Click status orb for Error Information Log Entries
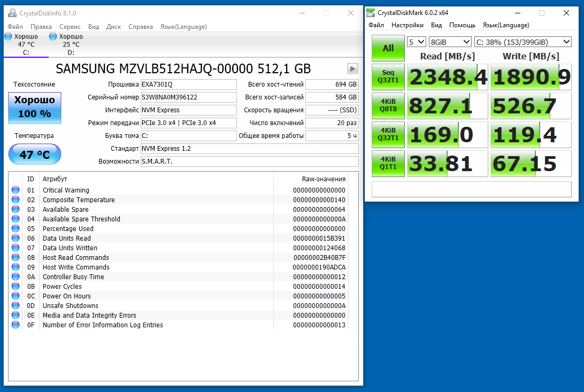 point(16,325)
